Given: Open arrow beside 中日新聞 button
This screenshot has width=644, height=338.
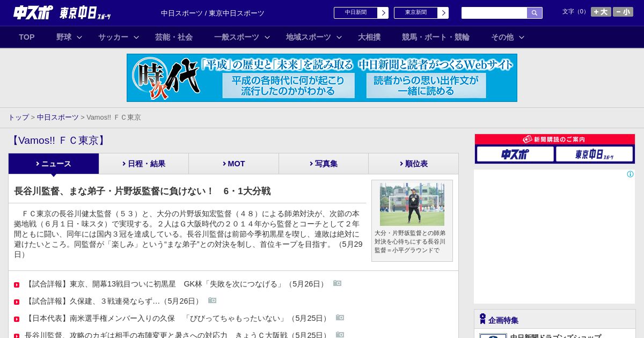Looking at the screenshot, I should click(x=383, y=13).
